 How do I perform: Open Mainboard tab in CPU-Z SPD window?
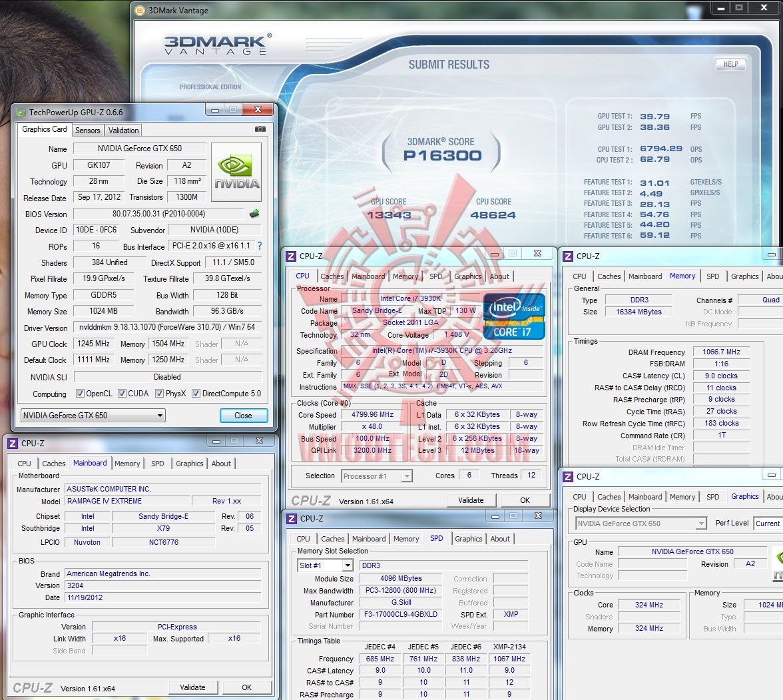[369, 539]
